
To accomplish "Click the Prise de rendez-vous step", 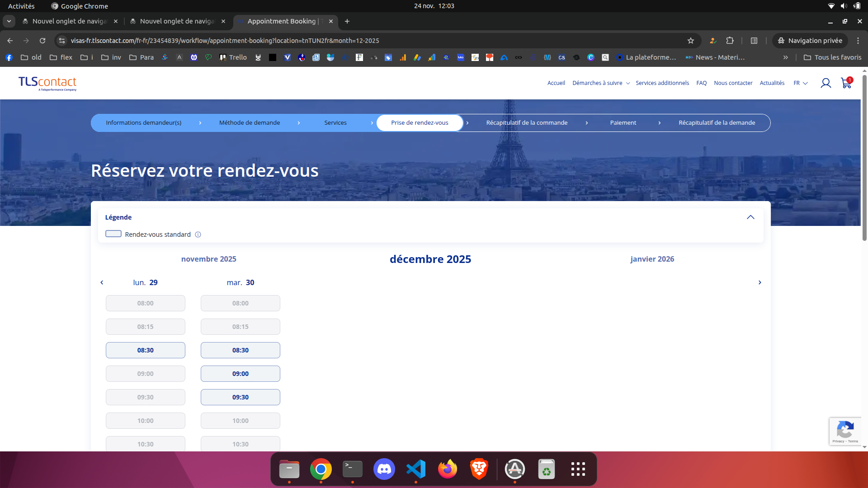I will coord(420,122).
